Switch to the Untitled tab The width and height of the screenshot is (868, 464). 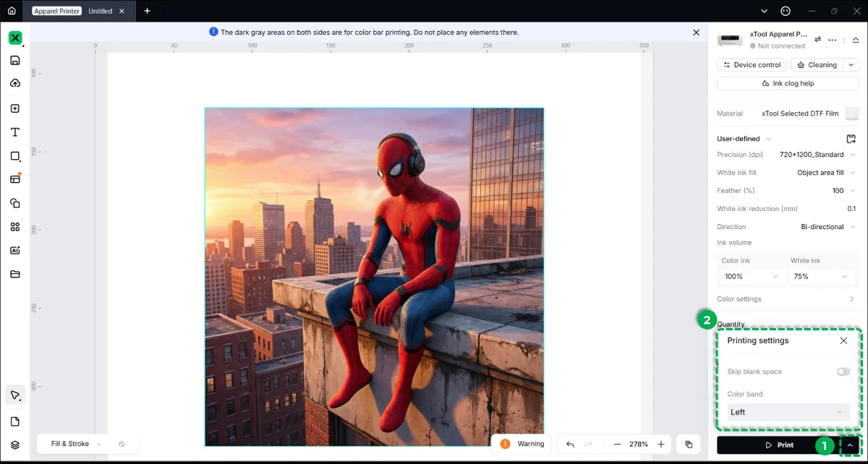(x=101, y=11)
